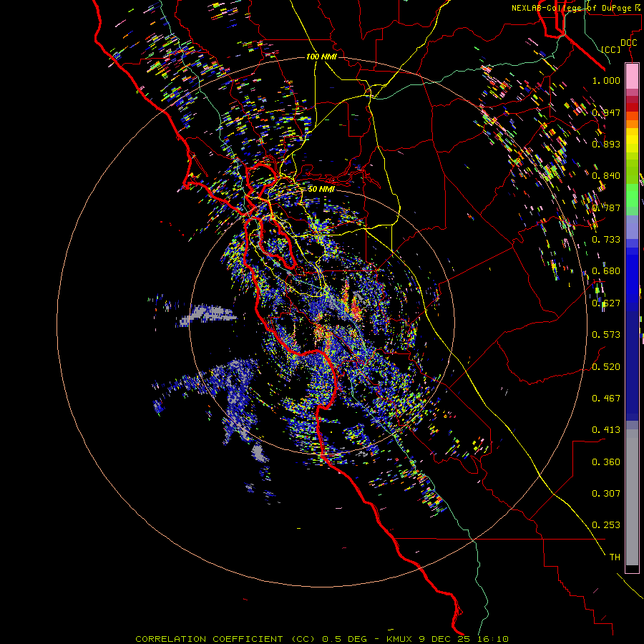Click the 0.680 scale value
The image size is (644, 644).
point(606,270)
